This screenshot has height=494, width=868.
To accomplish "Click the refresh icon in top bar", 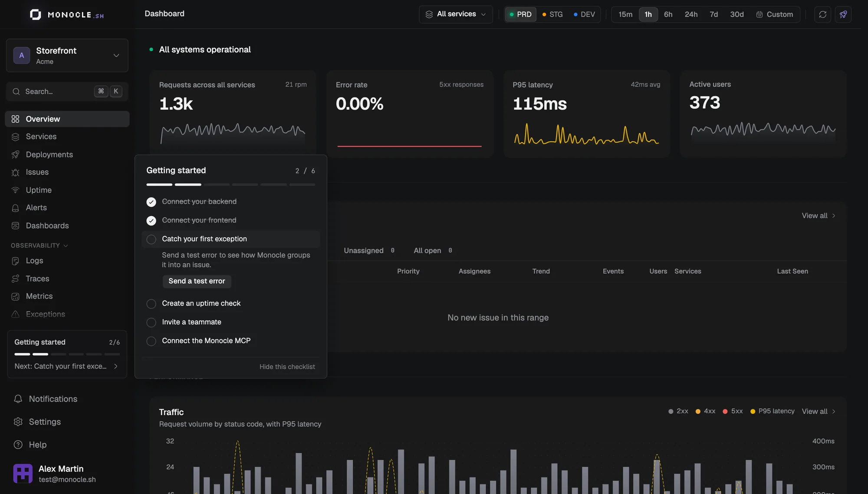I will [x=822, y=14].
